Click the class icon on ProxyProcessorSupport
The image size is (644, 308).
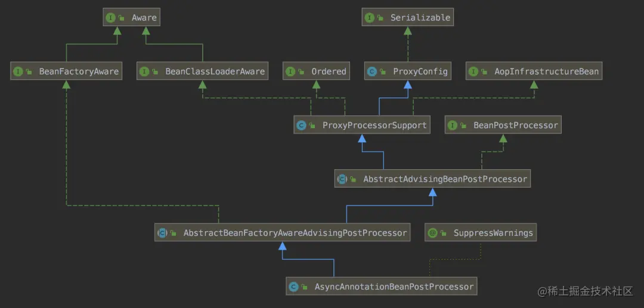(302, 125)
